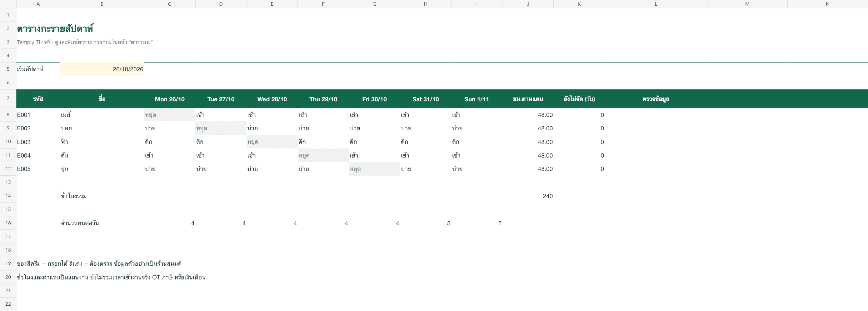Screen dimensions: 868x311
Task: Click the week start date cell 26/10/2026
Action: [102, 69]
